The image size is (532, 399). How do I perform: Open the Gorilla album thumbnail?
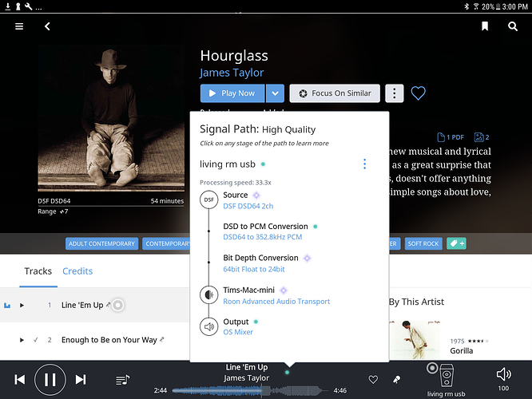[415, 340]
